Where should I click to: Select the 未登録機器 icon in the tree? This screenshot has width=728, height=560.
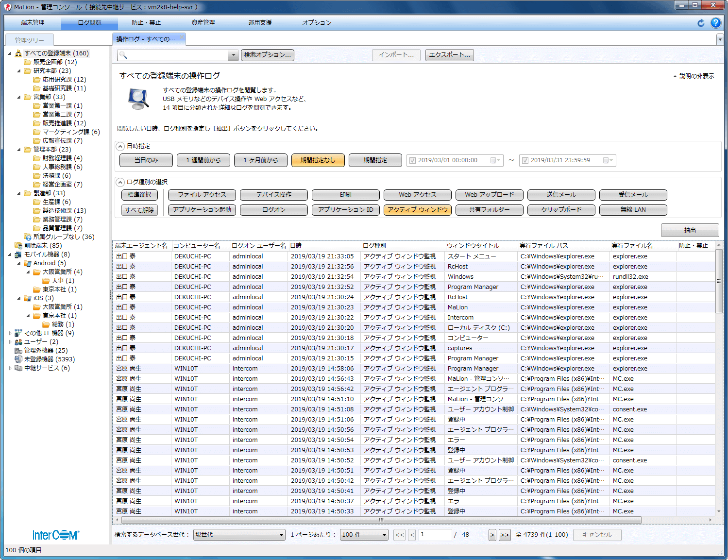click(18, 359)
